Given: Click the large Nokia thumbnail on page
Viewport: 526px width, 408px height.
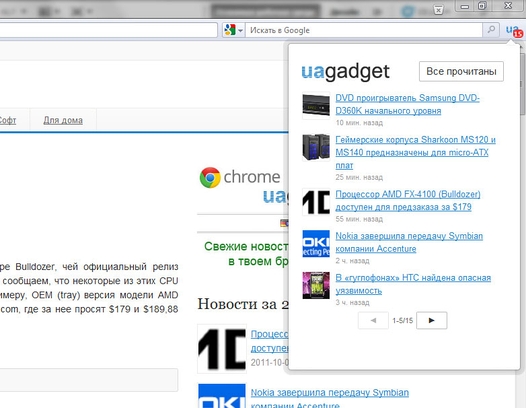Looking at the screenshot, I should (222, 396).
